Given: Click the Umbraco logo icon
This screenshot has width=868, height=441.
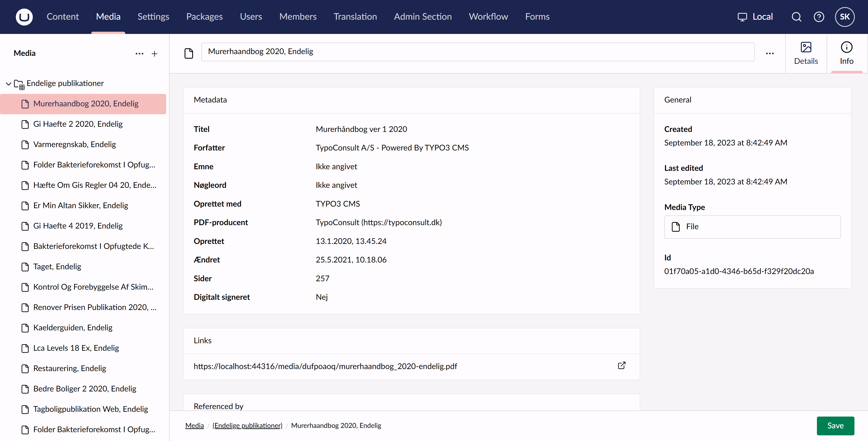Looking at the screenshot, I should tap(24, 17).
